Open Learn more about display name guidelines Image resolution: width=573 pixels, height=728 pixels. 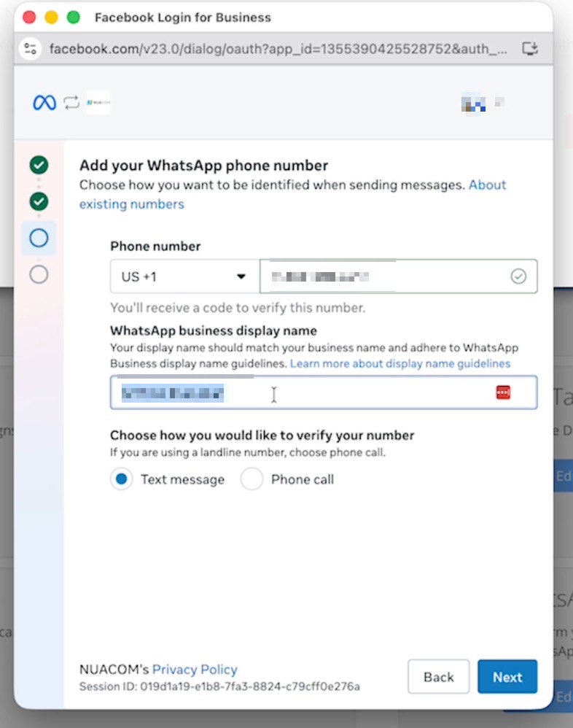(x=400, y=363)
